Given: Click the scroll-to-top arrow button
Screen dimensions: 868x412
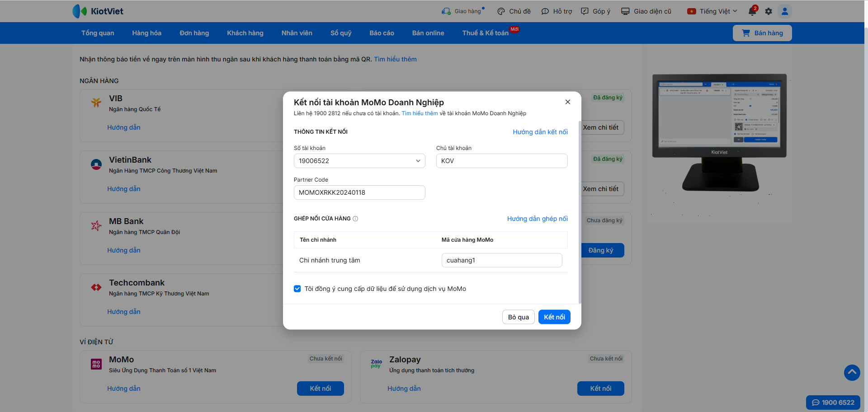Looking at the screenshot, I should (852, 372).
